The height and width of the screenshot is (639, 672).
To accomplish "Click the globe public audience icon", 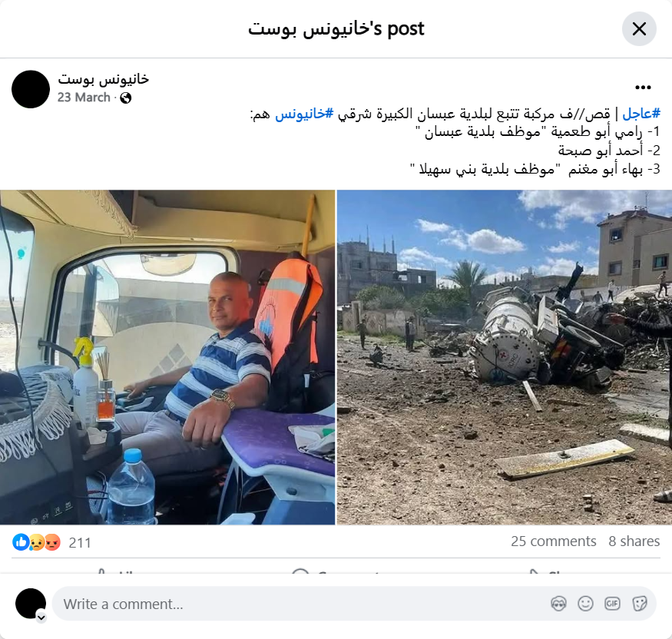I will pyautogui.click(x=126, y=98).
